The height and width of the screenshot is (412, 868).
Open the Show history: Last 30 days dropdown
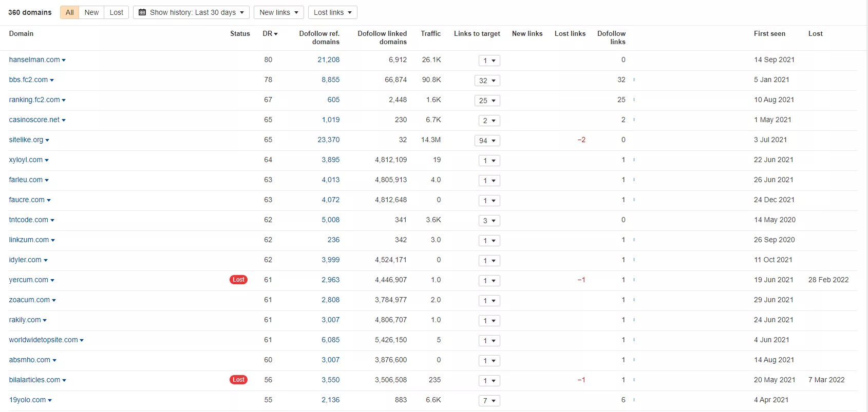[191, 12]
